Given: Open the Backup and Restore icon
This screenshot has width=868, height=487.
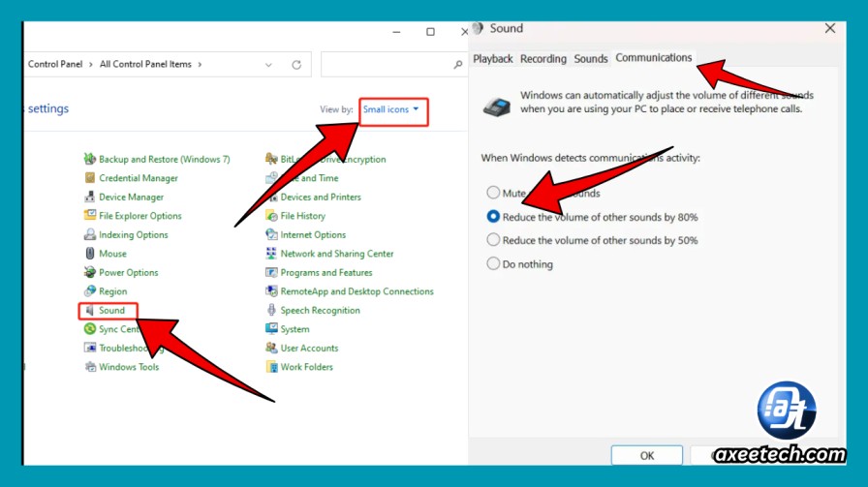Looking at the screenshot, I should (x=90, y=159).
